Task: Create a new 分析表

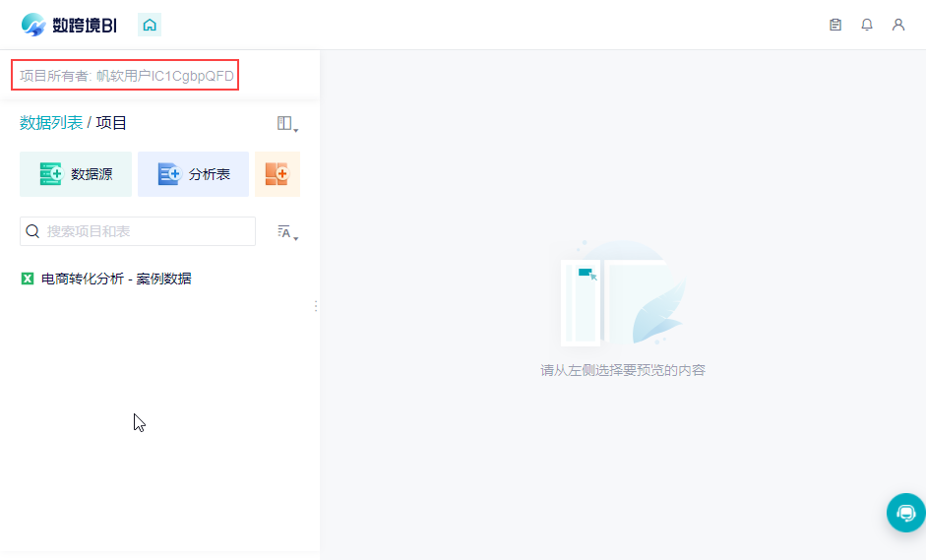Action: pyautogui.click(x=193, y=173)
